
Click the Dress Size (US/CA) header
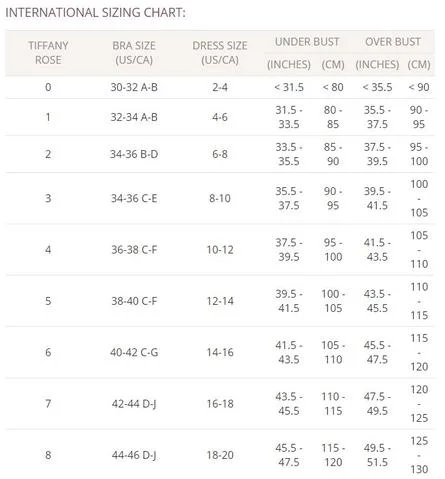[220, 53]
